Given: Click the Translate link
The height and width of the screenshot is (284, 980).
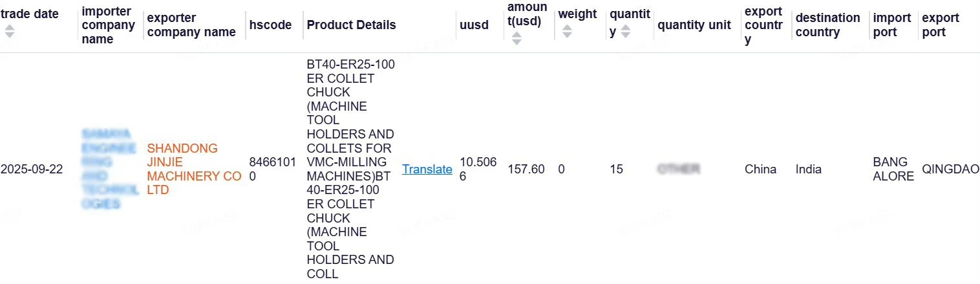Looking at the screenshot, I should 427,169.
